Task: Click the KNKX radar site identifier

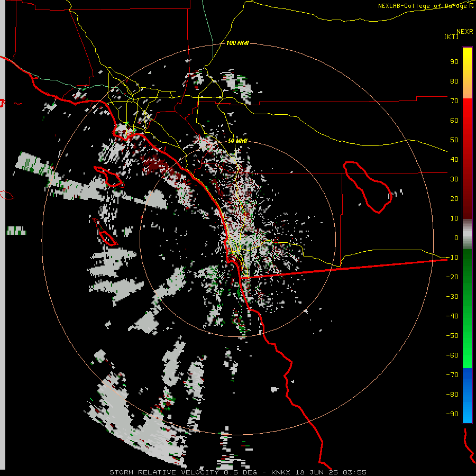Action: point(281,472)
